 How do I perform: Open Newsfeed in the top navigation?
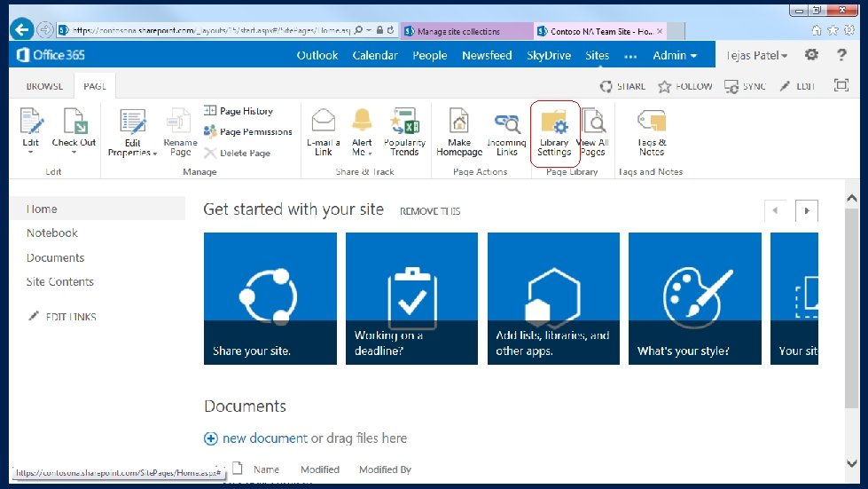tap(487, 55)
